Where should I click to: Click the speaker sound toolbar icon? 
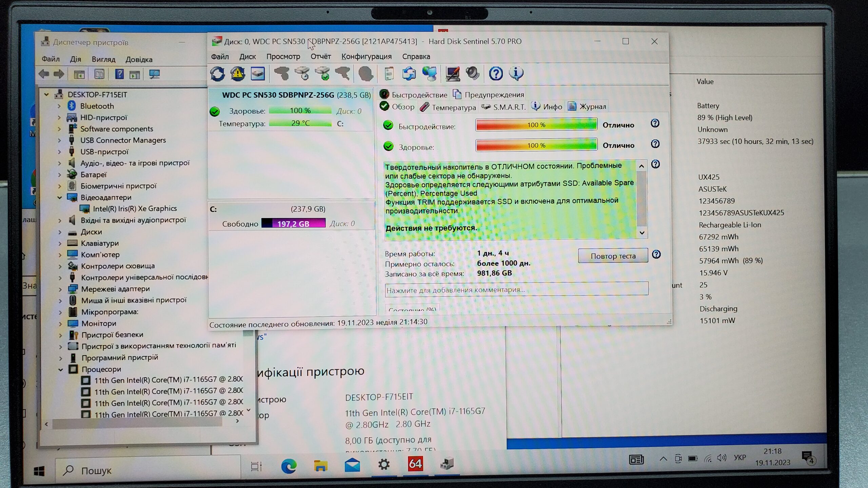[472, 74]
